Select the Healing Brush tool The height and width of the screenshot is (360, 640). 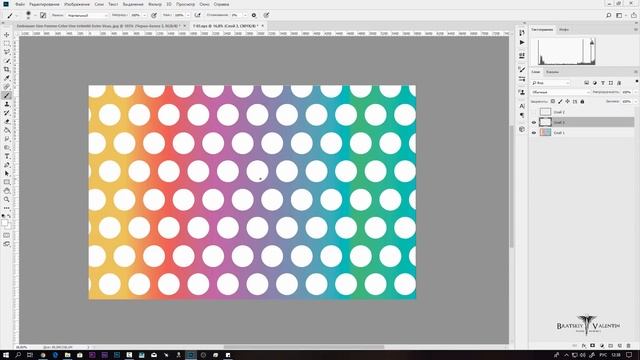click(7, 87)
